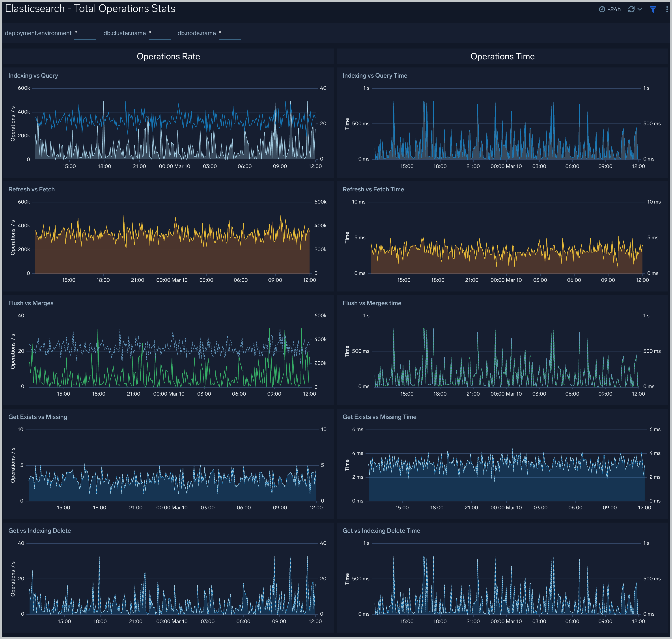Click the Flush vs Merges time panel title
The height and width of the screenshot is (639, 672).
coord(371,303)
